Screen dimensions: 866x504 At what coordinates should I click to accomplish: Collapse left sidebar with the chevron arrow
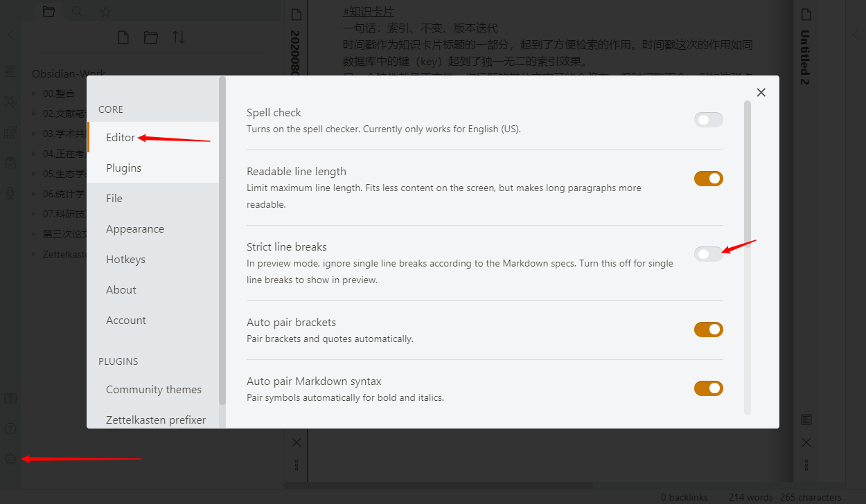click(x=10, y=35)
